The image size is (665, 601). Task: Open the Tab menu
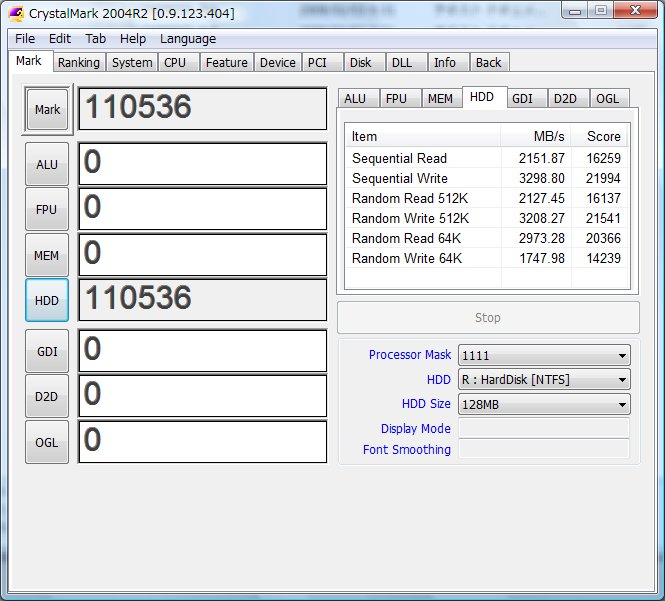click(95, 39)
